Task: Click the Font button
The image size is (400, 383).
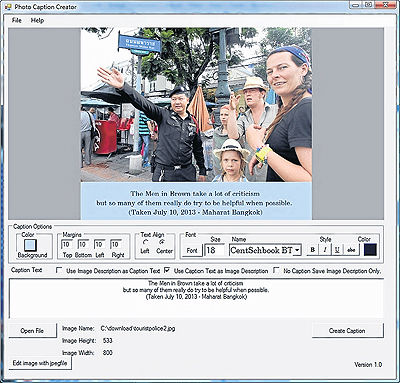Action: pos(192,250)
